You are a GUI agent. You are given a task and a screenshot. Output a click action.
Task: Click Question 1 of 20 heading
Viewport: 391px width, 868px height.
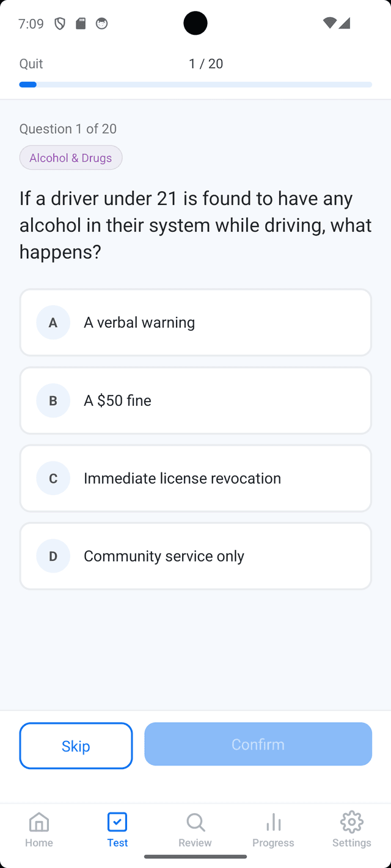tap(67, 129)
